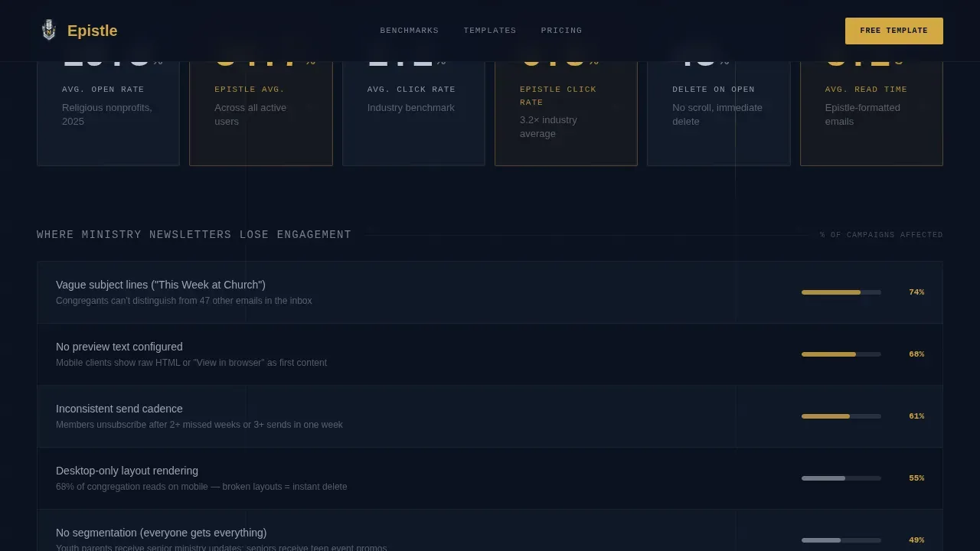980x551 pixels.
Task: Select the Delete on Open card
Action: click(x=719, y=113)
